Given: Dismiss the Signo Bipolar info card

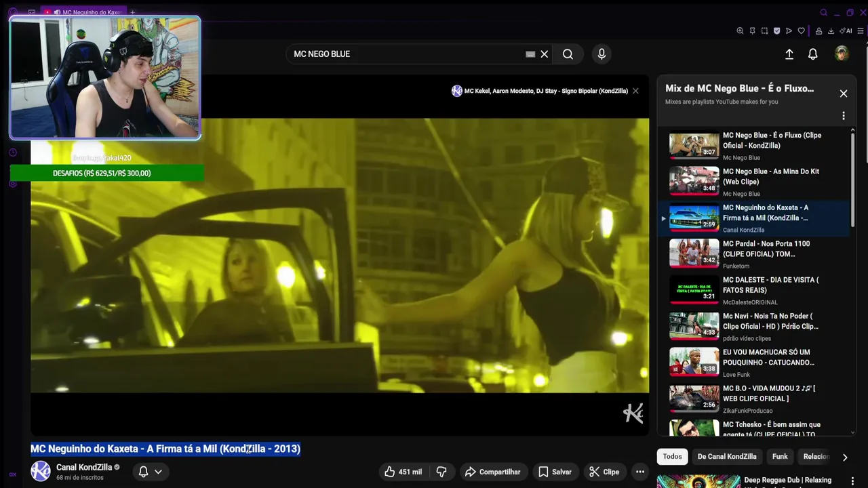Looking at the screenshot, I should point(635,91).
